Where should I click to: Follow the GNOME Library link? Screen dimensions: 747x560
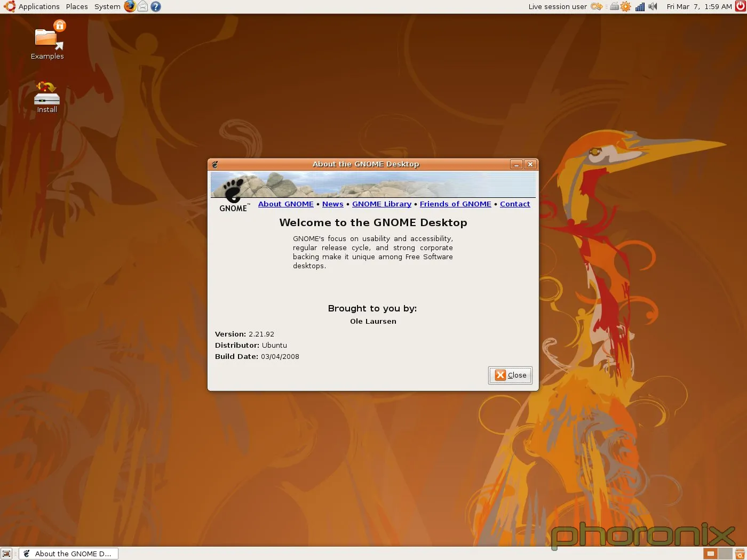tap(382, 204)
